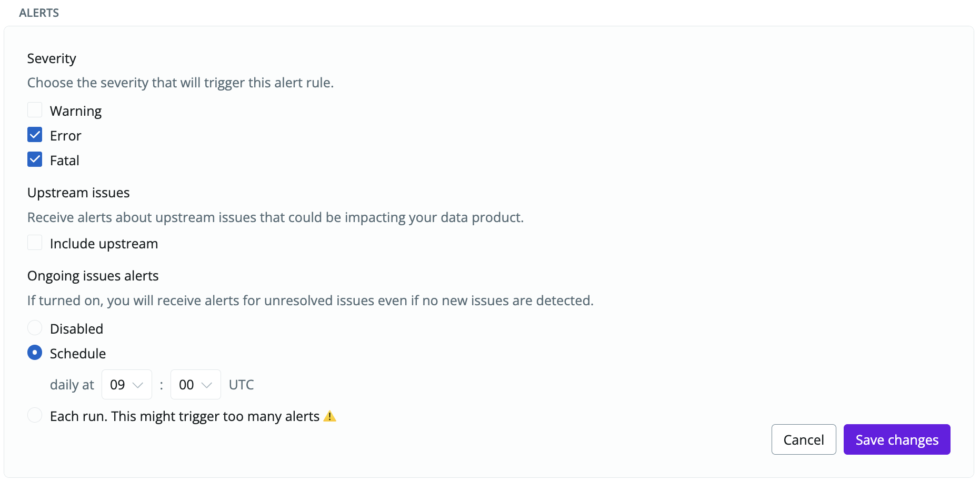Click the Cancel button
The width and height of the screenshot is (980, 481).
[804, 439]
